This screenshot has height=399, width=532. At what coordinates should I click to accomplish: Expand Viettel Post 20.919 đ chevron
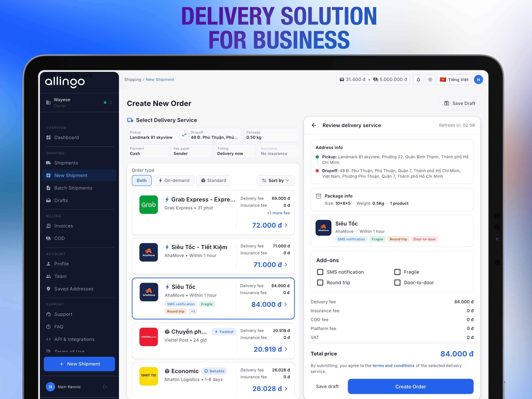coord(286,349)
